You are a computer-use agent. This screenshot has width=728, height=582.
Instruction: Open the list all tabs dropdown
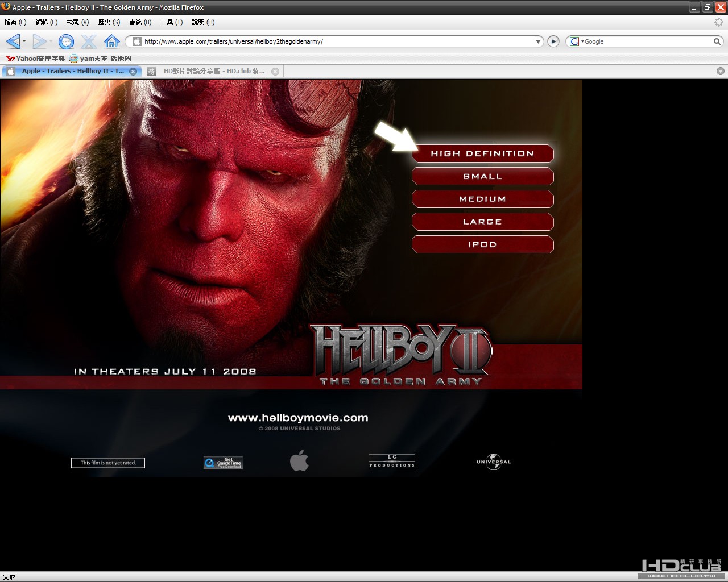click(721, 71)
